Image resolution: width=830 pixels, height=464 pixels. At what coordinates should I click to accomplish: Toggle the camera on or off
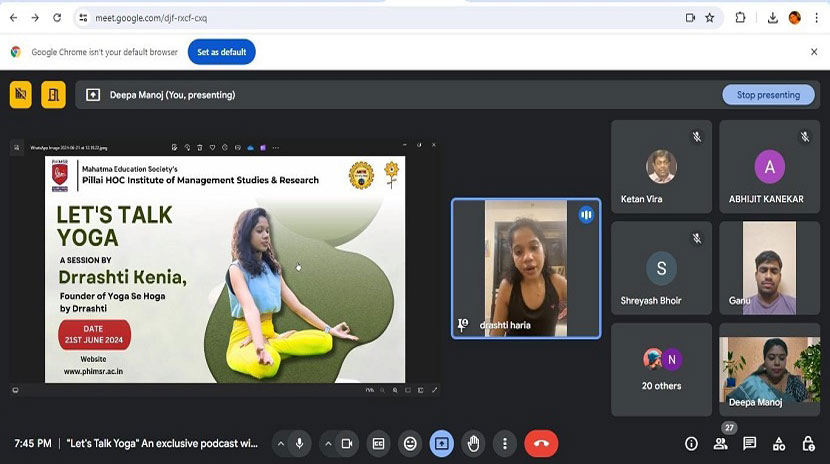pos(347,443)
